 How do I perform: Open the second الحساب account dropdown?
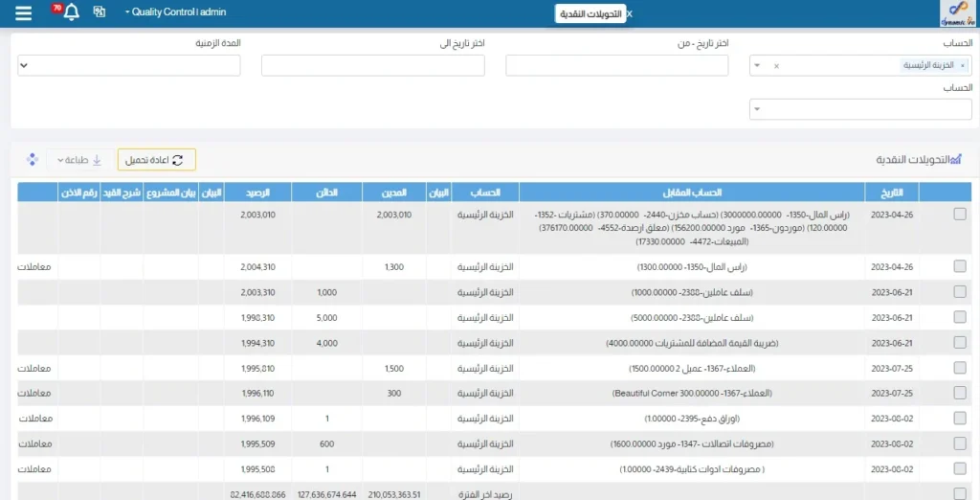coord(757,109)
